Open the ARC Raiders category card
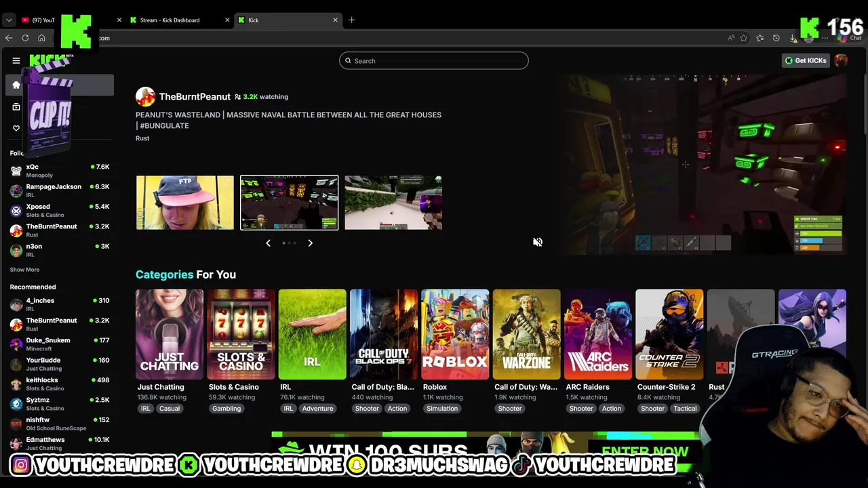This screenshot has width=868, height=488. (598, 334)
